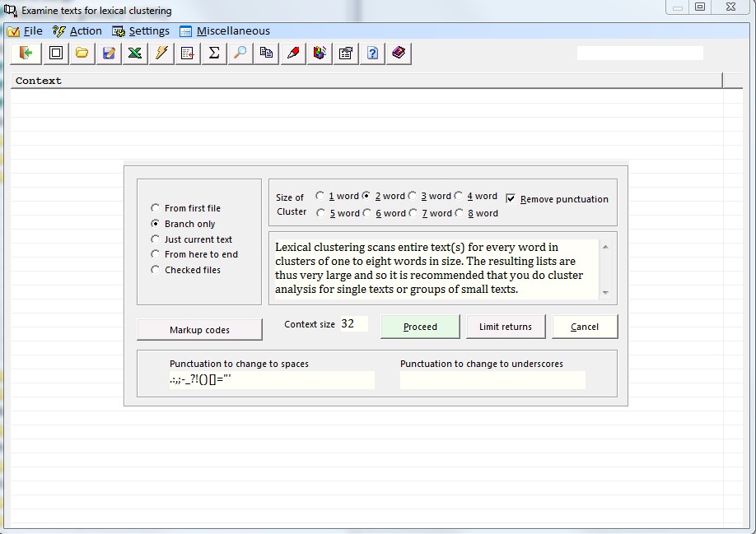Open the Miscellaneous menu
Image resolution: width=756 pixels, height=534 pixels.
point(225,31)
